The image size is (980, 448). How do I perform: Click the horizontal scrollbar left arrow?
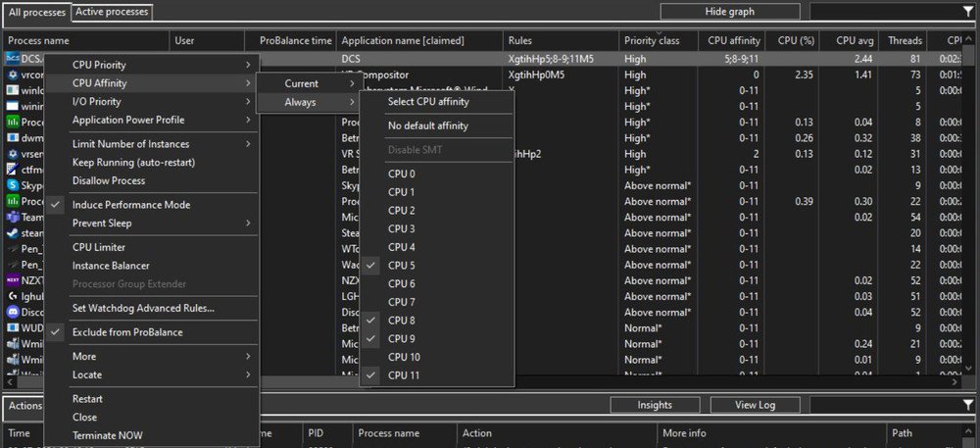pos(8,380)
